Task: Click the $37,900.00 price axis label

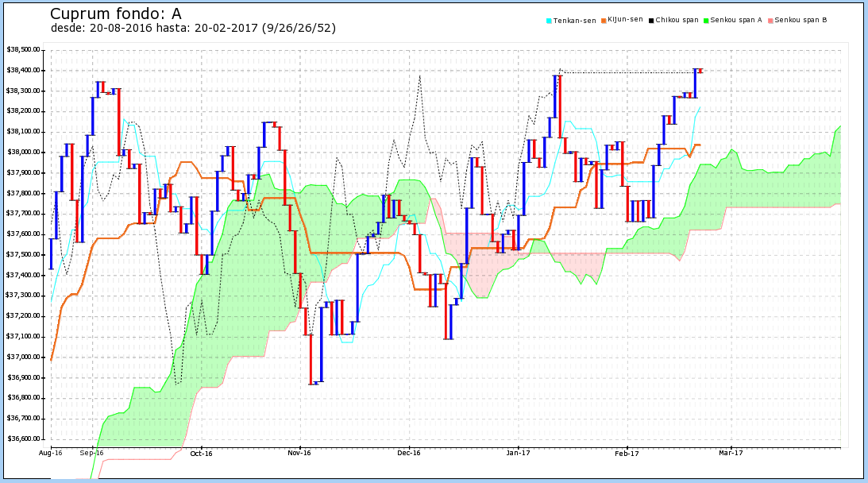Action: point(23,172)
